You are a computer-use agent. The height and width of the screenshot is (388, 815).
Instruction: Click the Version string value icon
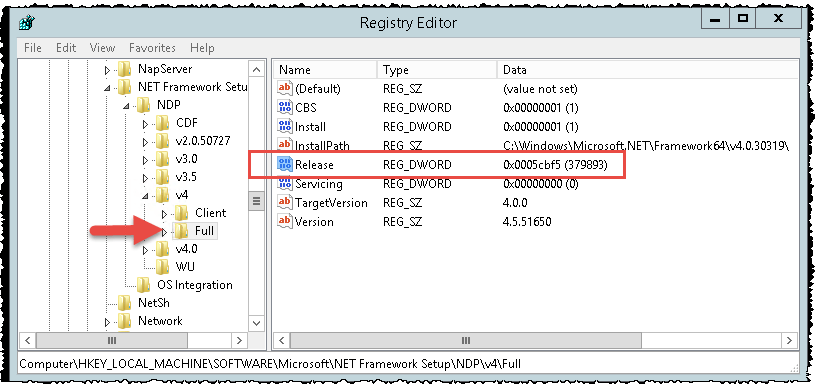285,222
